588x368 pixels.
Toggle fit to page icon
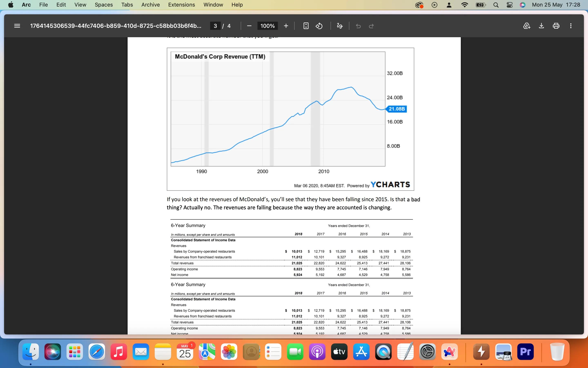point(306,26)
